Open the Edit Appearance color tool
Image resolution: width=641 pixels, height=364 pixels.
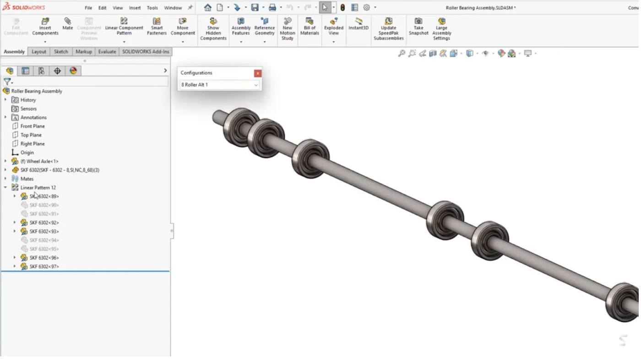tap(500, 53)
